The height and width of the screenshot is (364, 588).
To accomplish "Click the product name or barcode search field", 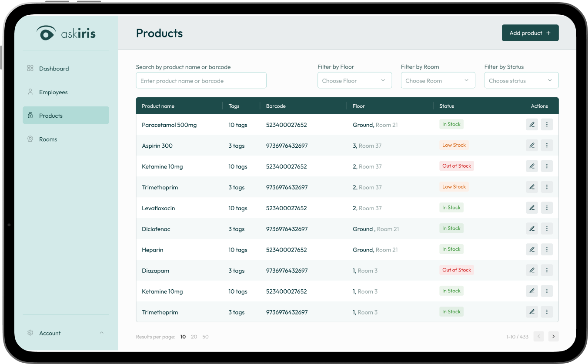I will point(201,81).
